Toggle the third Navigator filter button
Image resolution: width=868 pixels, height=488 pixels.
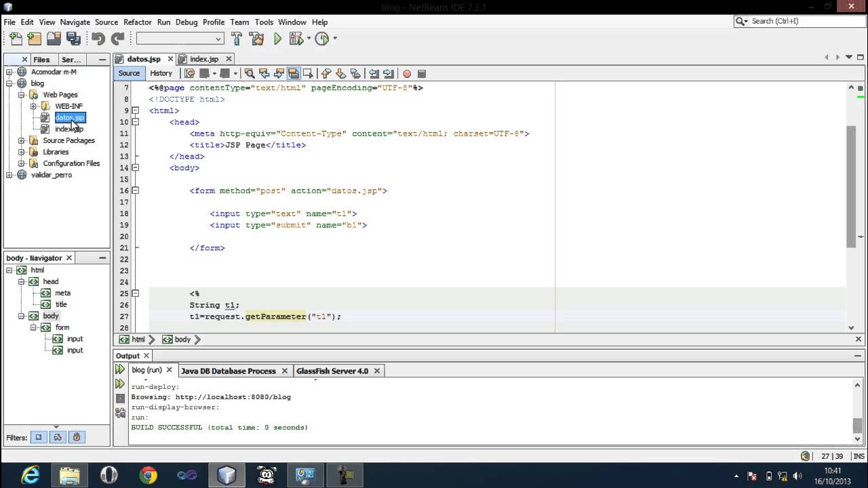point(77,437)
